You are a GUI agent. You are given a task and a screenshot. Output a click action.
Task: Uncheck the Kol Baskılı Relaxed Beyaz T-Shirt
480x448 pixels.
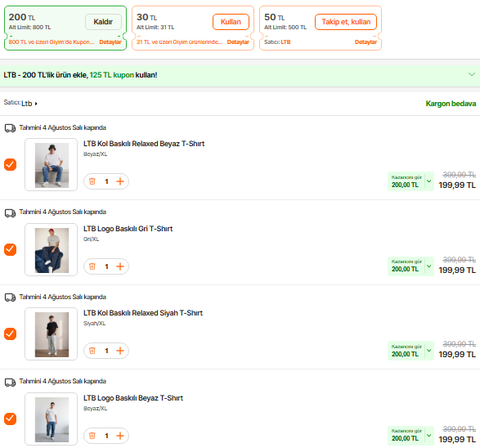coord(10,164)
